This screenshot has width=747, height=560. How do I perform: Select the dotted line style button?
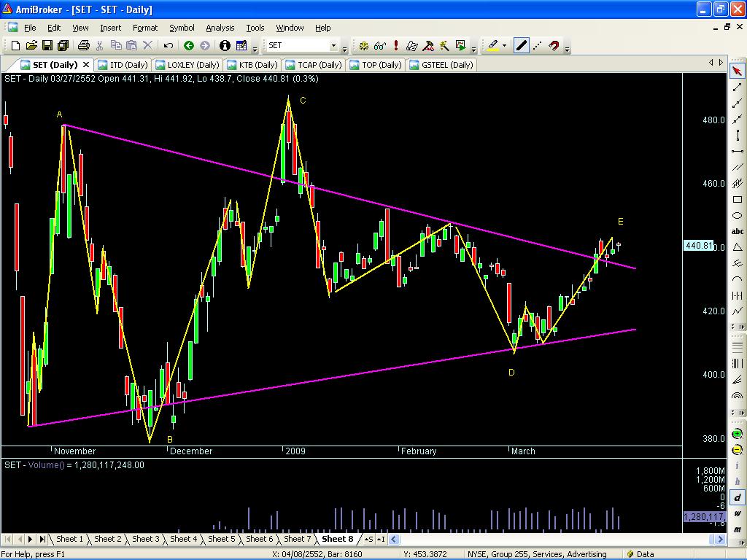click(x=538, y=46)
